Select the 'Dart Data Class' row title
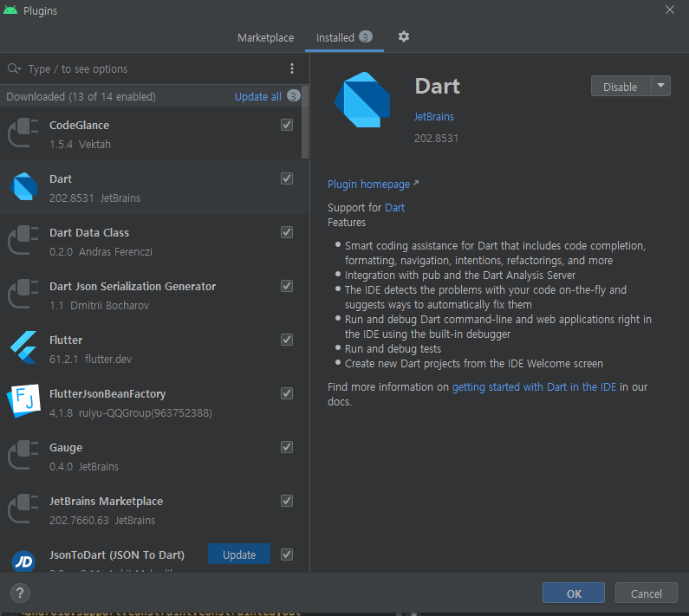This screenshot has height=616, width=689. coord(89,233)
